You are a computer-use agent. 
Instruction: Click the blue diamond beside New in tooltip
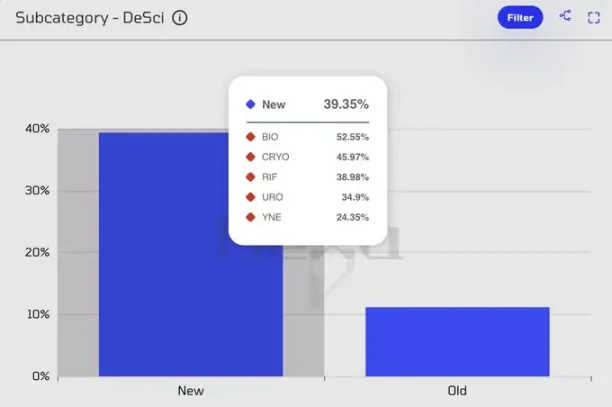pos(250,104)
